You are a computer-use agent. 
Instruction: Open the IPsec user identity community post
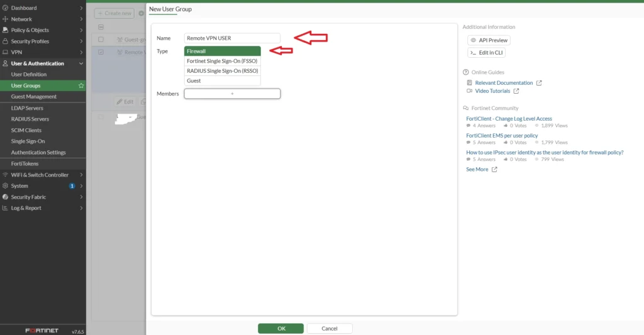point(545,152)
